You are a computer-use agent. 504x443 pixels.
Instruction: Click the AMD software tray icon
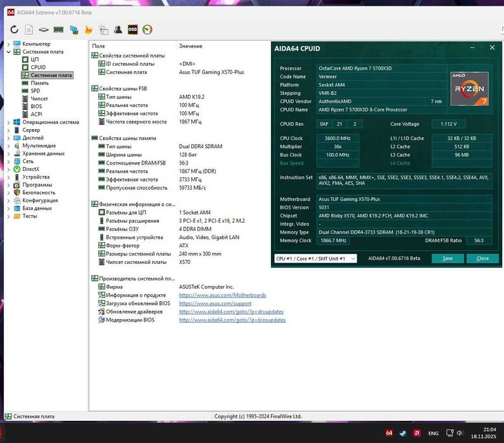417,433
